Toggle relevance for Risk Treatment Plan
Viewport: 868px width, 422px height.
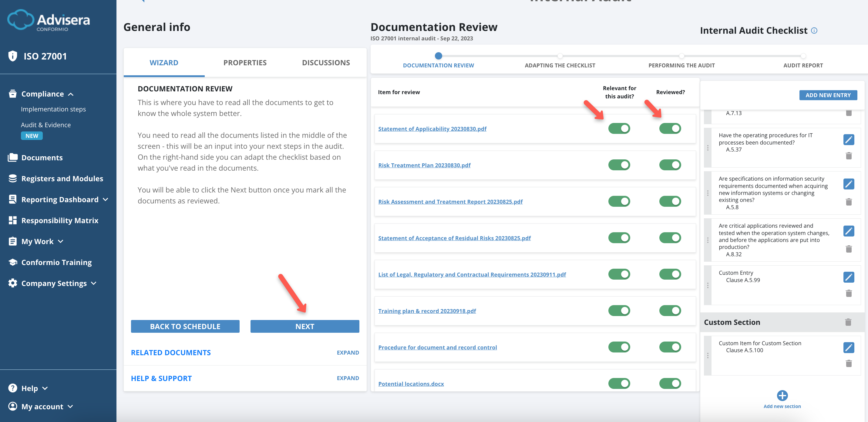619,165
